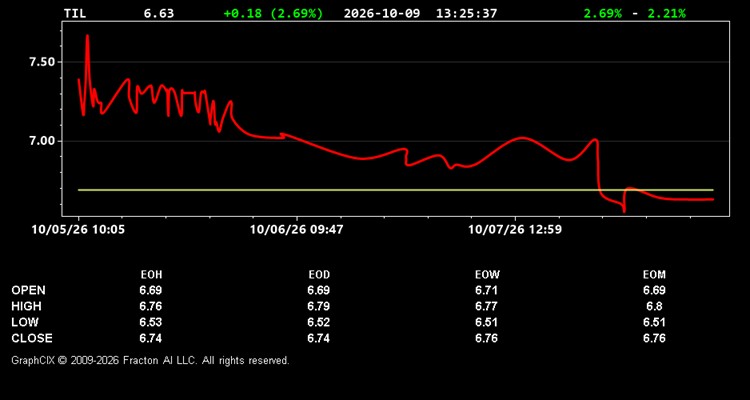
Task: Click the green 2.69% range value
Action: (603, 13)
